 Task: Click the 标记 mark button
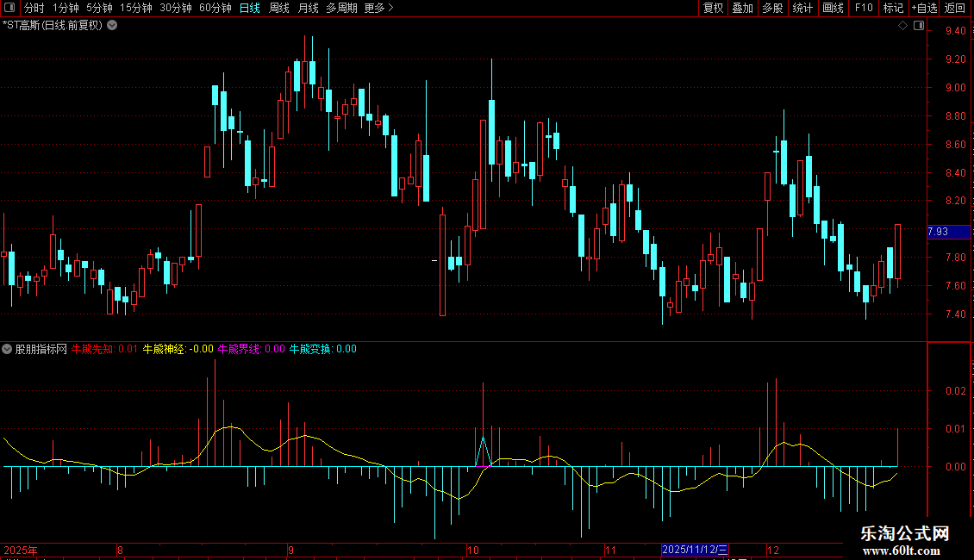coord(893,8)
